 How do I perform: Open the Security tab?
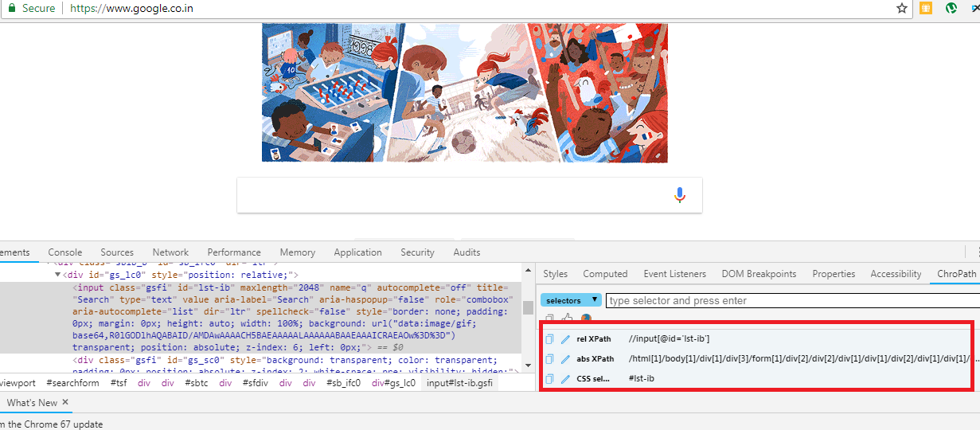click(417, 252)
